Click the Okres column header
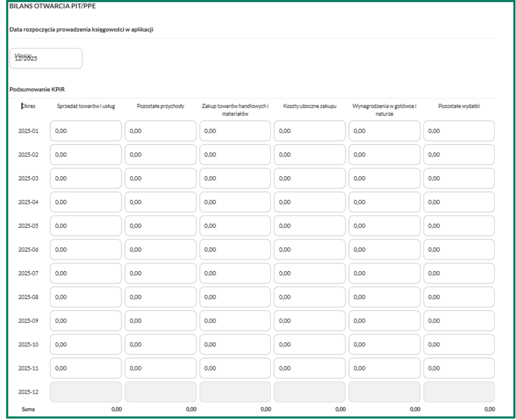Screen dimensions: 516x420 coord(28,106)
